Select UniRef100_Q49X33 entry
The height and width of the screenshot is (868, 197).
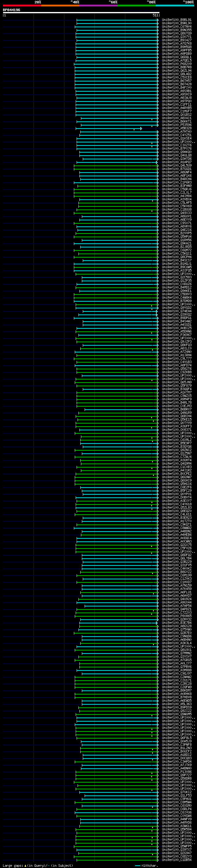click(x=176, y=213)
